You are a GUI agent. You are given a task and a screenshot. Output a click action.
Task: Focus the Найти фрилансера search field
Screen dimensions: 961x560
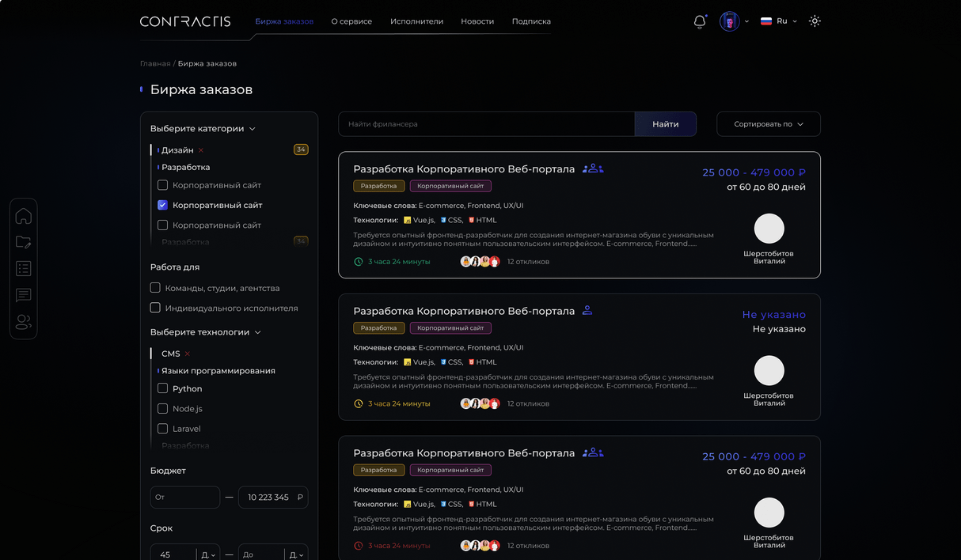pyautogui.click(x=486, y=124)
